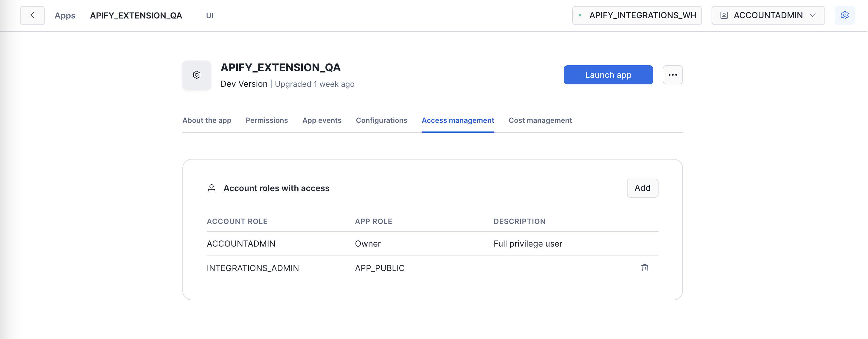Select the Configurations tab
Screen dimensions: 868x339
[381, 120]
